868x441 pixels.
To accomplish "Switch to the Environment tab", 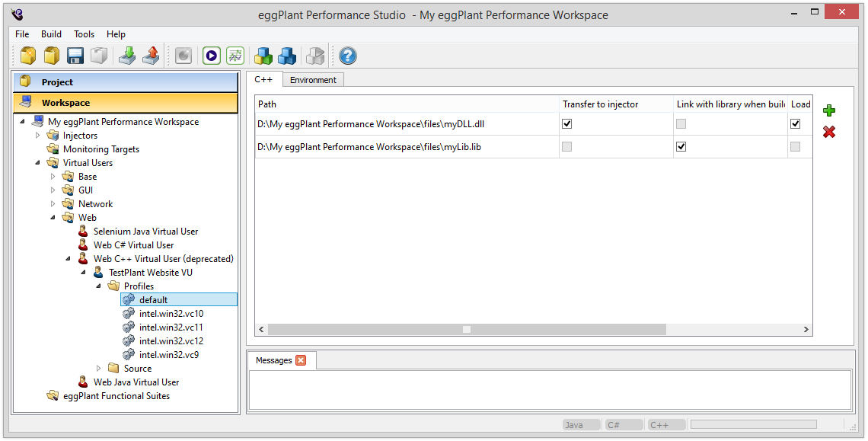I will (x=313, y=80).
